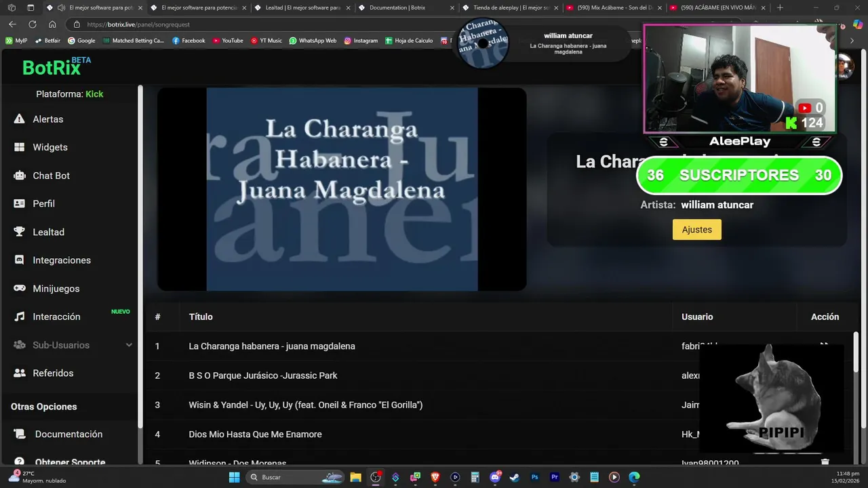Click the Título column header
This screenshot has width=868, height=488.
pyautogui.click(x=201, y=317)
